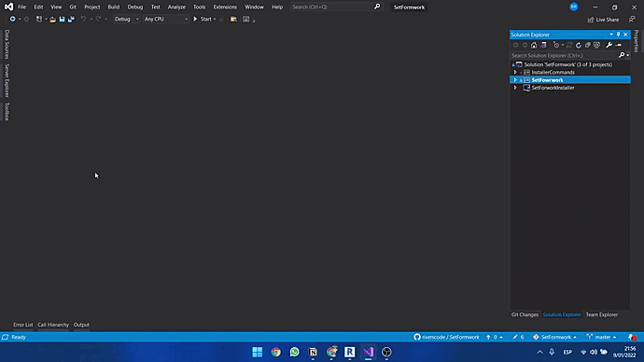
Task: Open the Call Hierarchy tab
Action: point(53,325)
